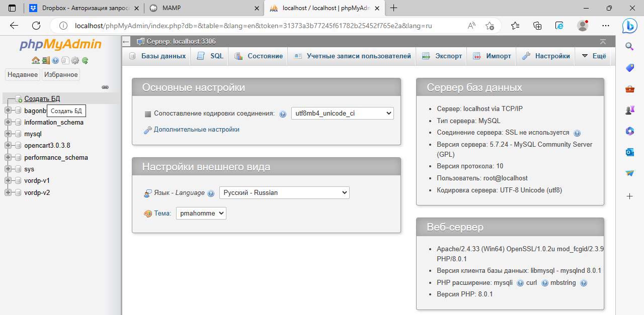This screenshot has width=644, height=315.
Task: Open phpMyAdmin documentation help icon
Action: pyautogui.click(x=55, y=61)
